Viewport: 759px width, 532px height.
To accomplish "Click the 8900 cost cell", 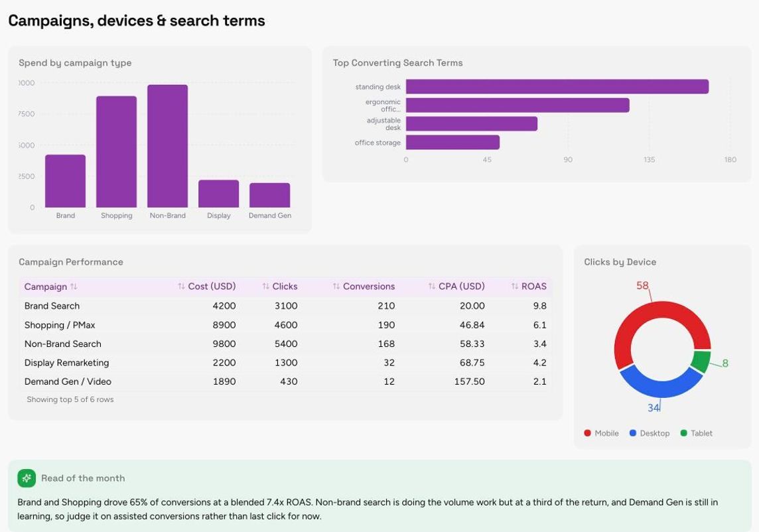I will (224, 325).
